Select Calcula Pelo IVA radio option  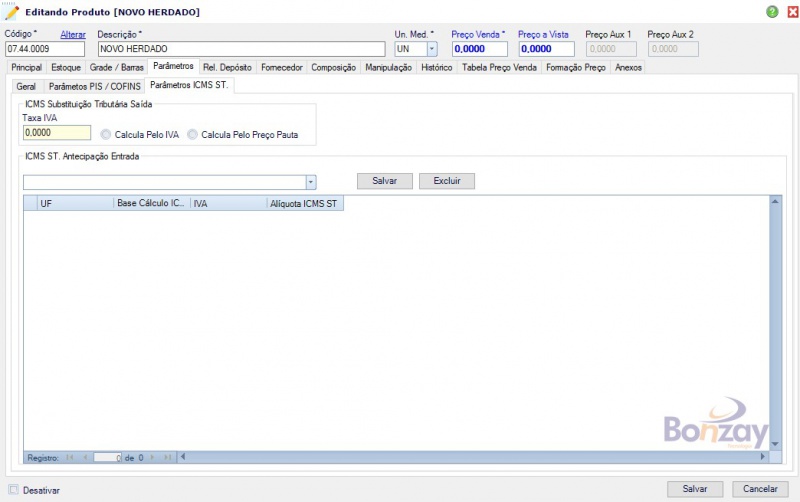tap(106, 134)
